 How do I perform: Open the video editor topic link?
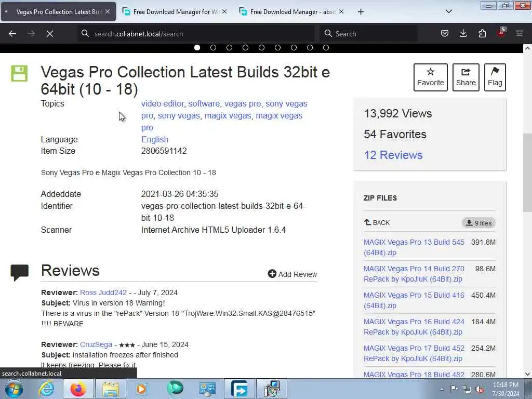pos(163,103)
